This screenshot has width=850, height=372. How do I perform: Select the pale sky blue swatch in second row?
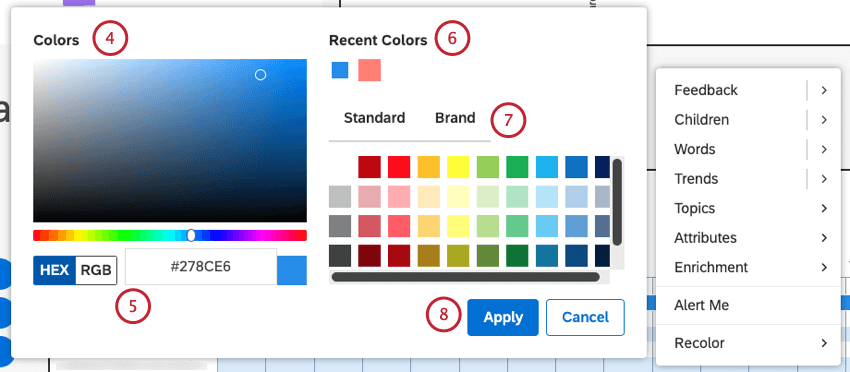[546, 197]
